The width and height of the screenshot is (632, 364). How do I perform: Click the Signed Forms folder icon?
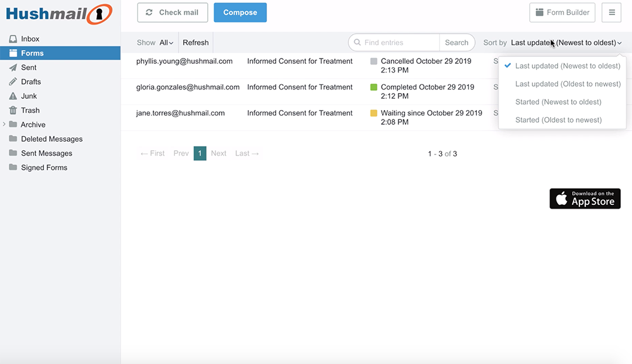point(13,168)
